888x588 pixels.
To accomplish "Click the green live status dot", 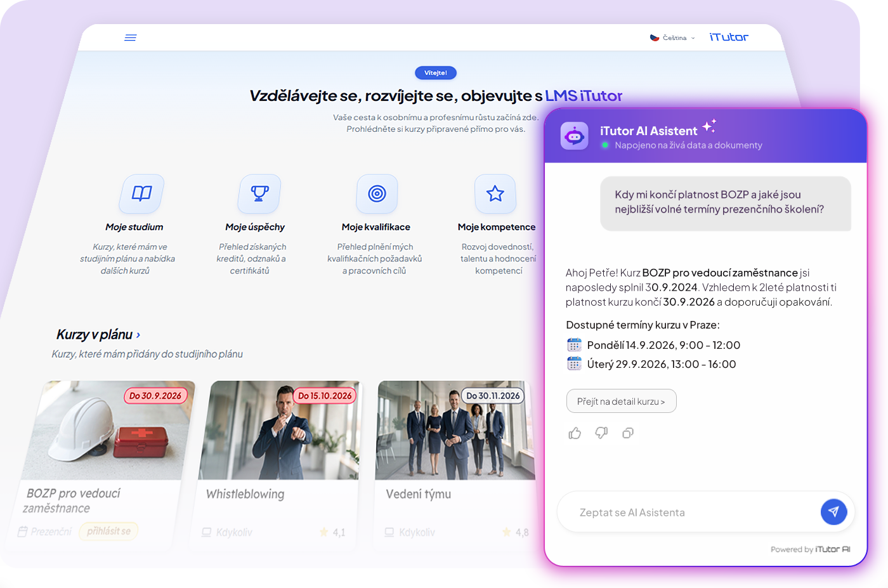I will tap(605, 145).
